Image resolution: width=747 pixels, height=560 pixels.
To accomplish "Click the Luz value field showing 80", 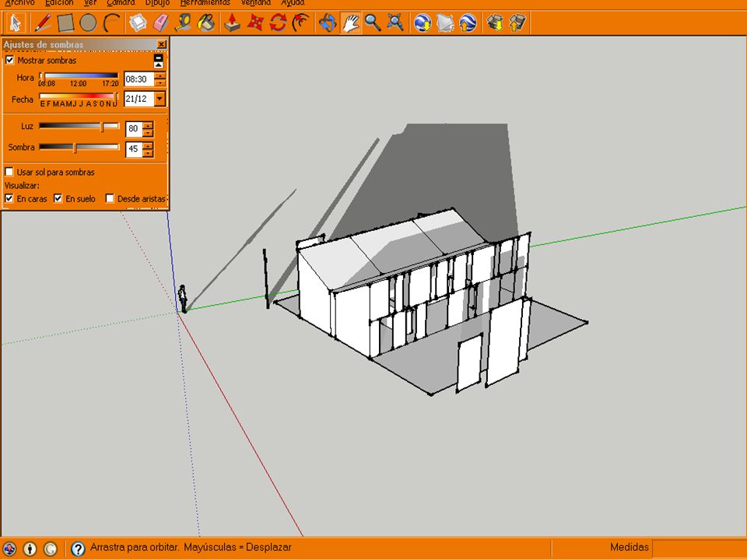I will click(134, 128).
